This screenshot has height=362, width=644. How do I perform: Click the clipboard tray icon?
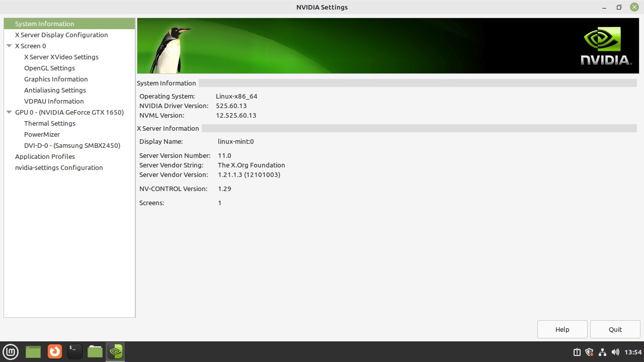tap(577, 352)
